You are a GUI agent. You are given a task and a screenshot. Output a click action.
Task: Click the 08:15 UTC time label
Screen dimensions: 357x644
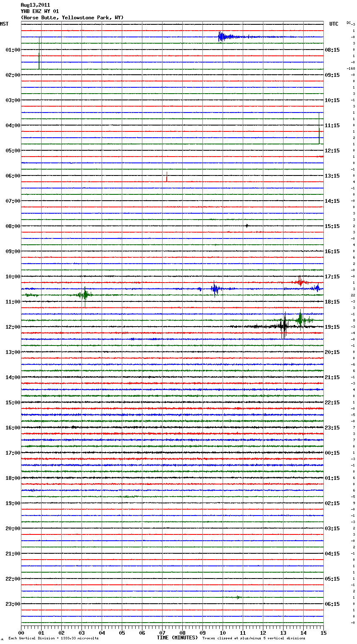click(332, 50)
